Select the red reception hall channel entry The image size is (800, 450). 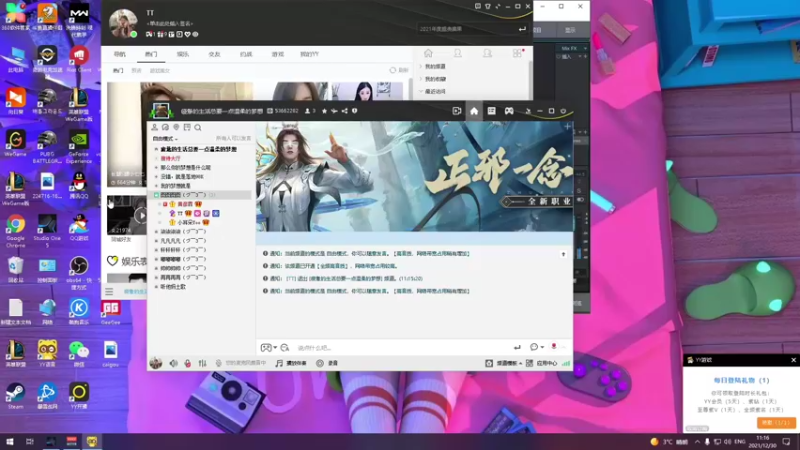pos(170,159)
